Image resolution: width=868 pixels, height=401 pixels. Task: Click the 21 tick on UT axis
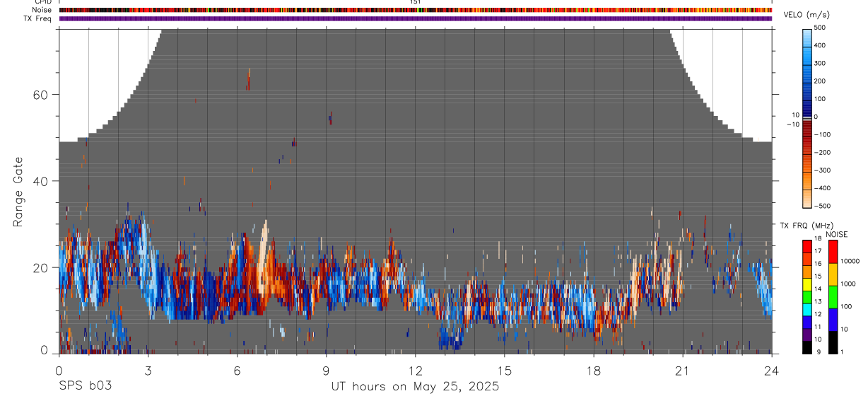click(x=682, y=370)
